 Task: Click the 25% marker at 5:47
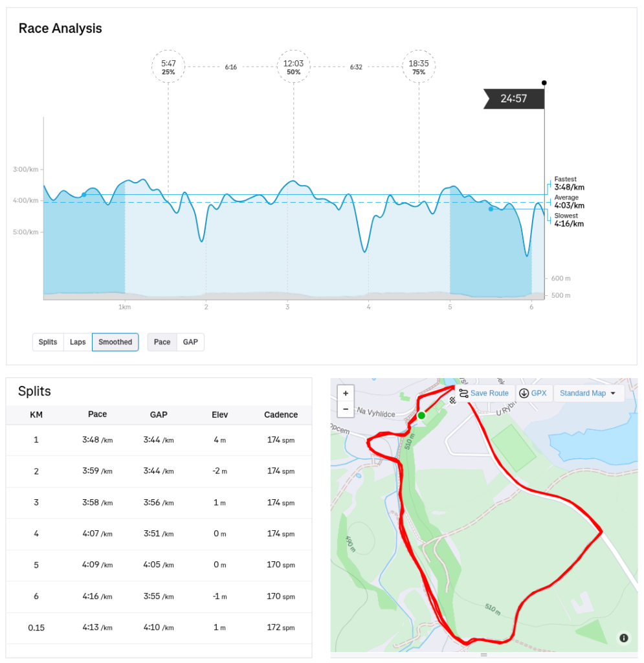coord(168,67)
